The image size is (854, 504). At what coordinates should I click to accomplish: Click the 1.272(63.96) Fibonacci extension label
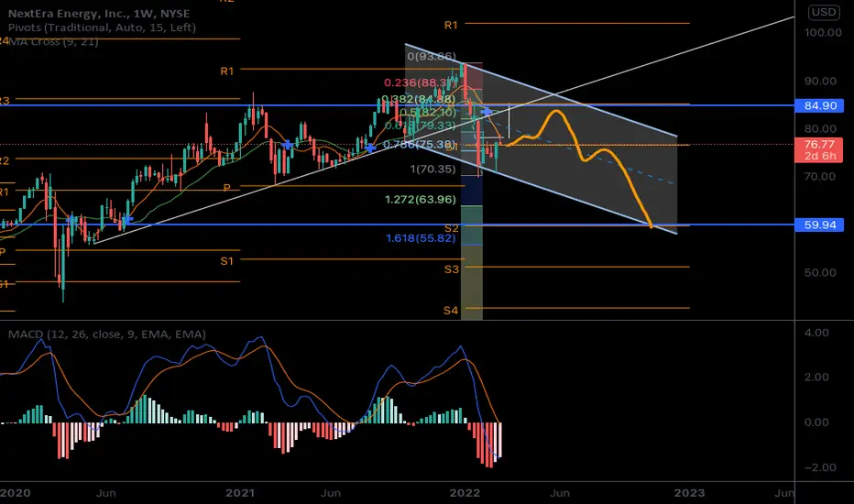pyautogui.click(x=421, y=200)
